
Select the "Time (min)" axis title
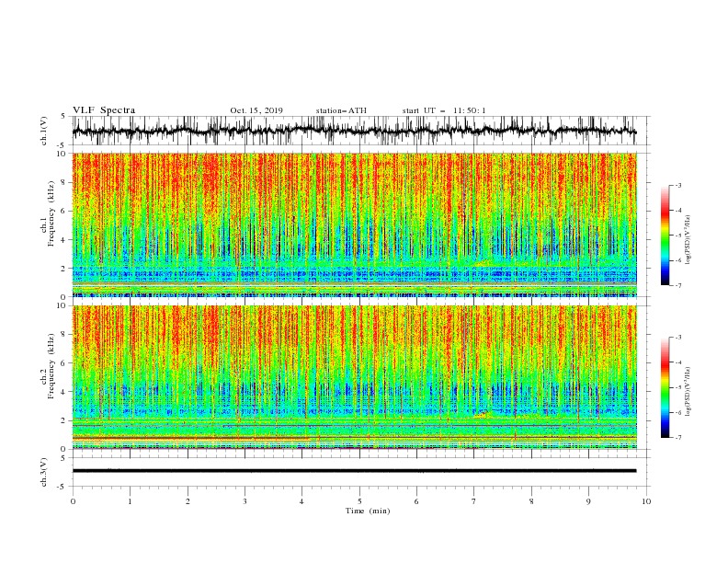pos(368,511)
